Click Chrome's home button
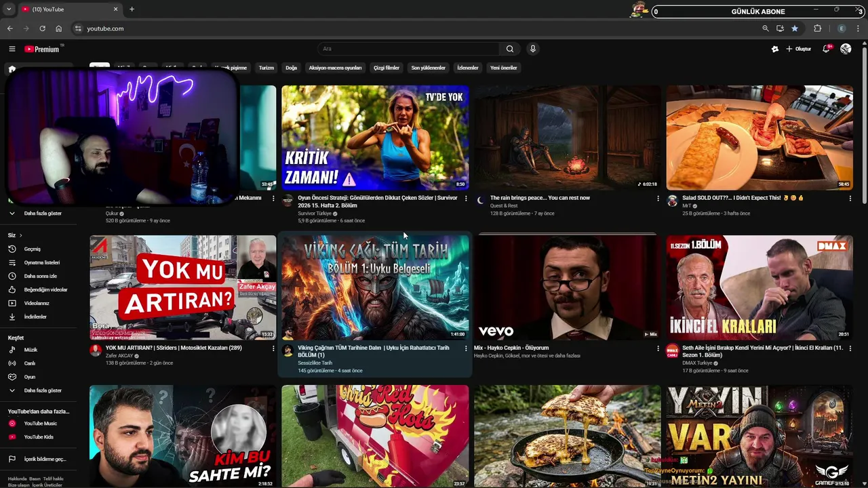 tap(58, 28)
